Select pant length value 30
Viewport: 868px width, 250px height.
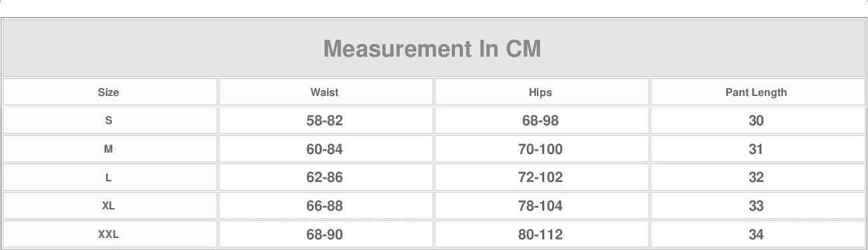(x=756, y=121)
